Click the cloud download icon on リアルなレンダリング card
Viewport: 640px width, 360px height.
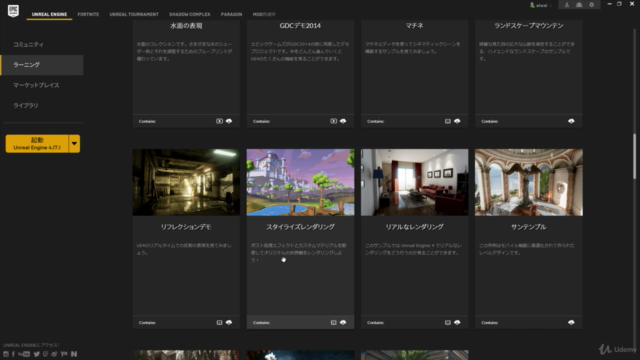pos(457,322)
